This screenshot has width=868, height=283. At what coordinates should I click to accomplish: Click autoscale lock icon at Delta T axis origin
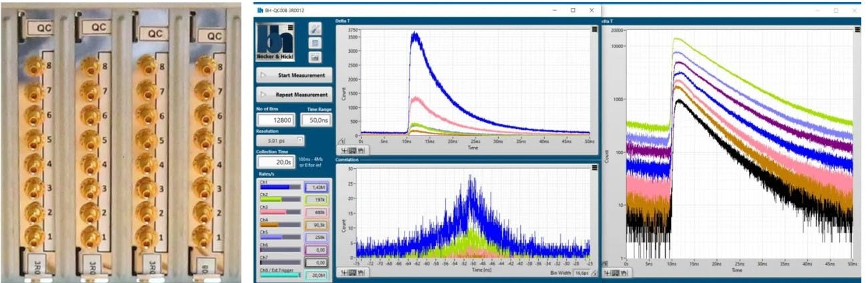pyautogui.click(x=341, y=141)
